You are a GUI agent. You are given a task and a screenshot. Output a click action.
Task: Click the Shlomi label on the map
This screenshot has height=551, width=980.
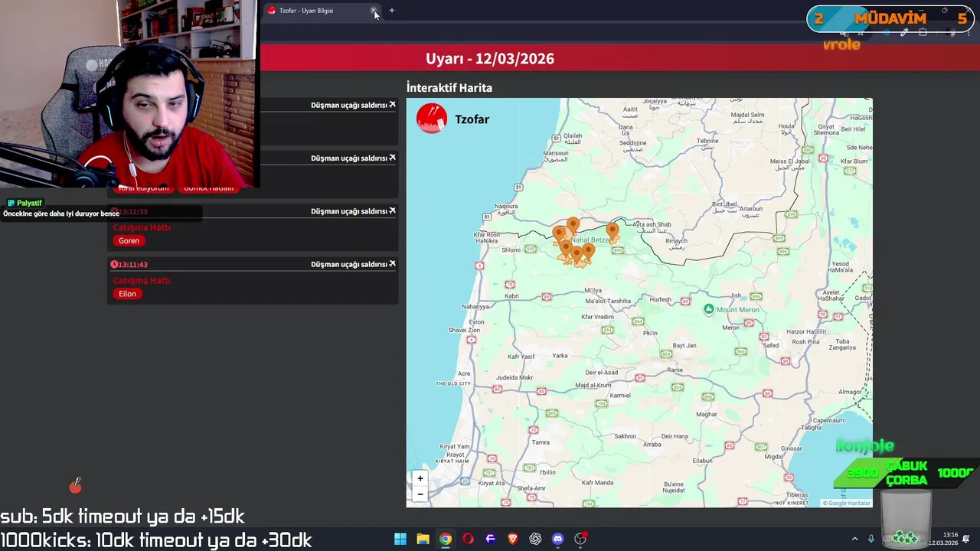(x=511, y=249)
